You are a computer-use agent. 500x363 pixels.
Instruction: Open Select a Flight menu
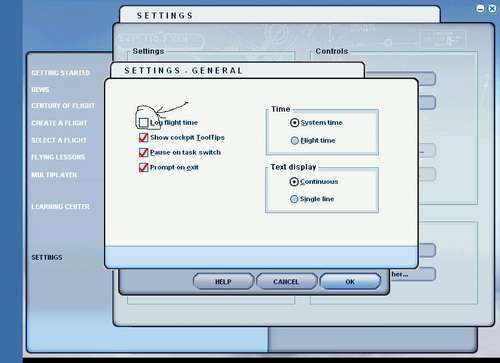(59, 140)
